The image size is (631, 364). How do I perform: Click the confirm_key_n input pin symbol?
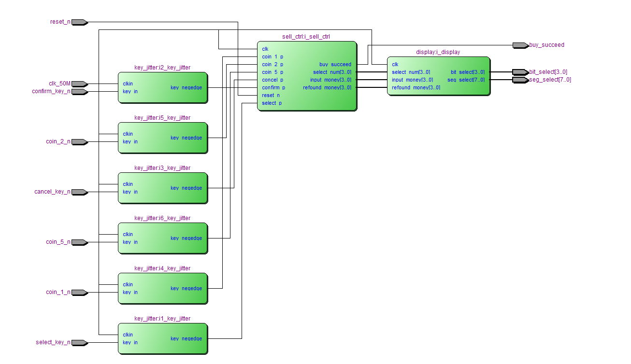[79, 91]
